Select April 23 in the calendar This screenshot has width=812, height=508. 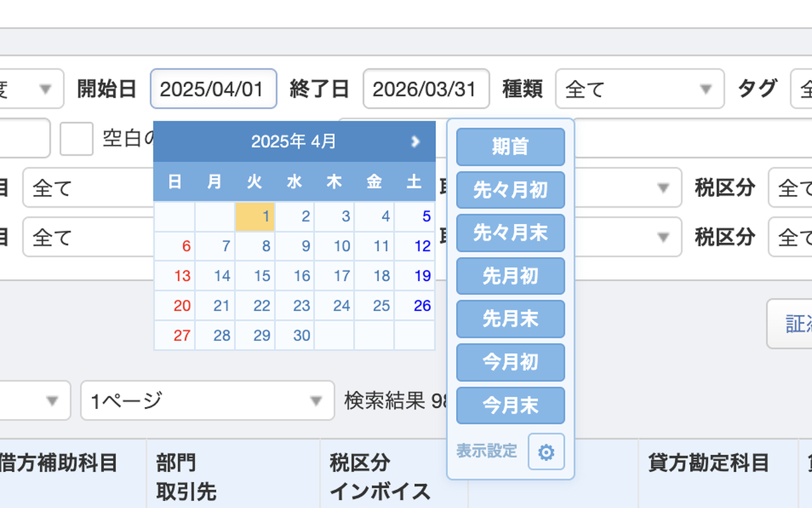pos(295,306)
